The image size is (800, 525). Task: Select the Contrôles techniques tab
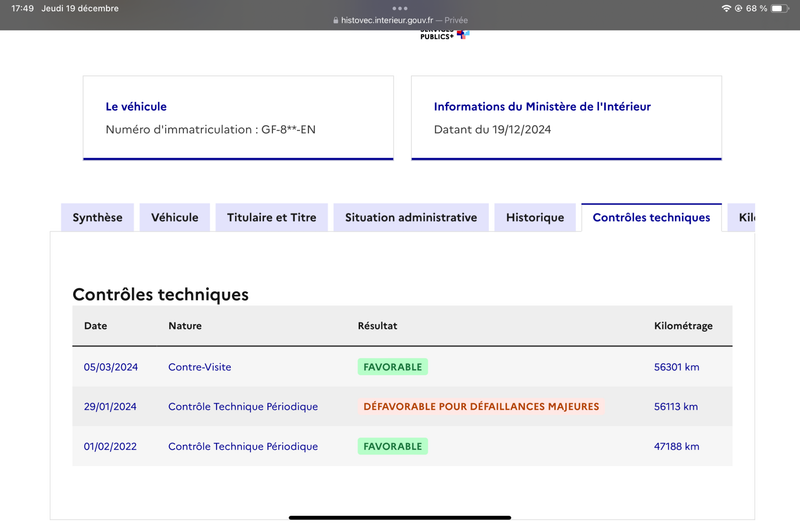coord(651,217)
